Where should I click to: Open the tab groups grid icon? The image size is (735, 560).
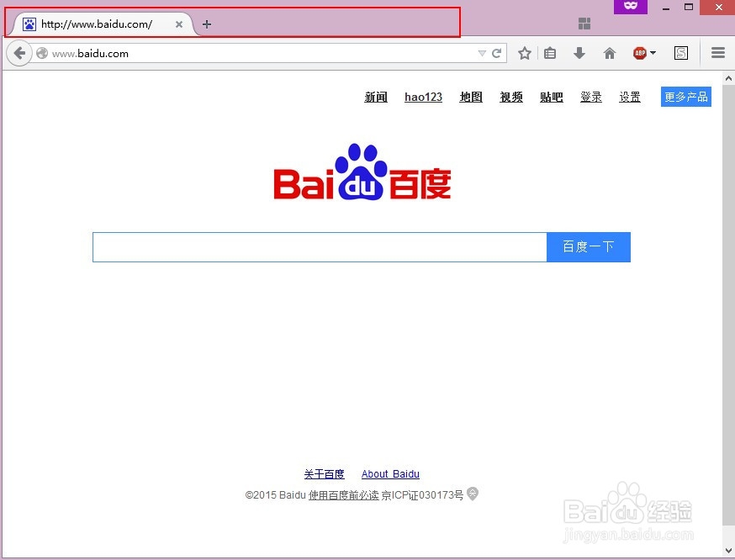point(584,24)
